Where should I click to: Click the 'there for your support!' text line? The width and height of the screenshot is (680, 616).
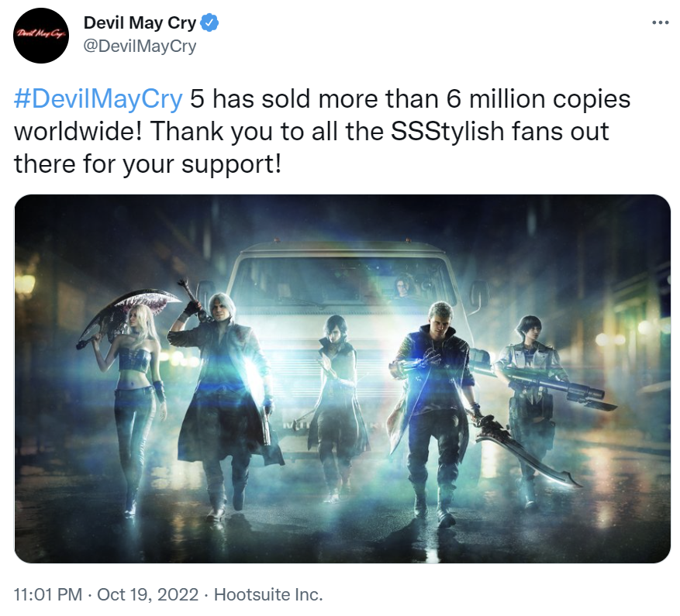click(147, 165)
